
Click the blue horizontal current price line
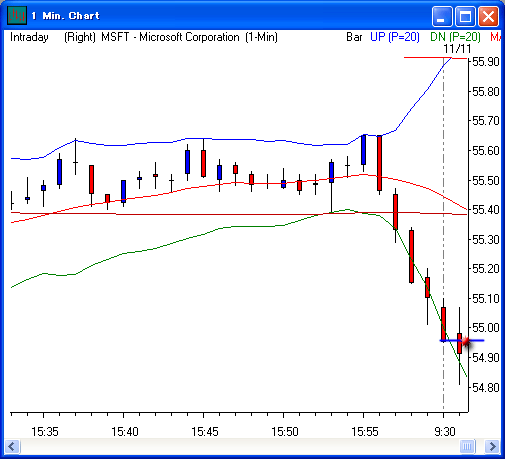point(462,341)
